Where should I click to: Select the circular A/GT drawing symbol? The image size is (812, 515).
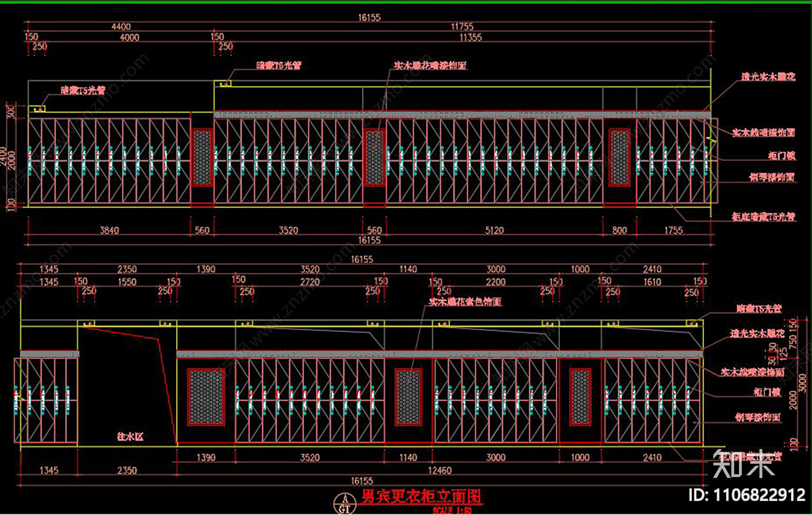tap(345, 504)
